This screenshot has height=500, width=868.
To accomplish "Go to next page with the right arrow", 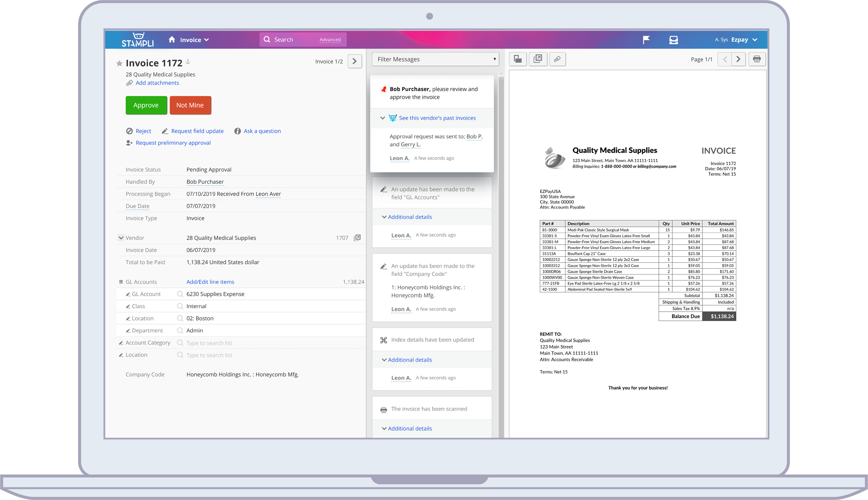I will pos(738,59).
